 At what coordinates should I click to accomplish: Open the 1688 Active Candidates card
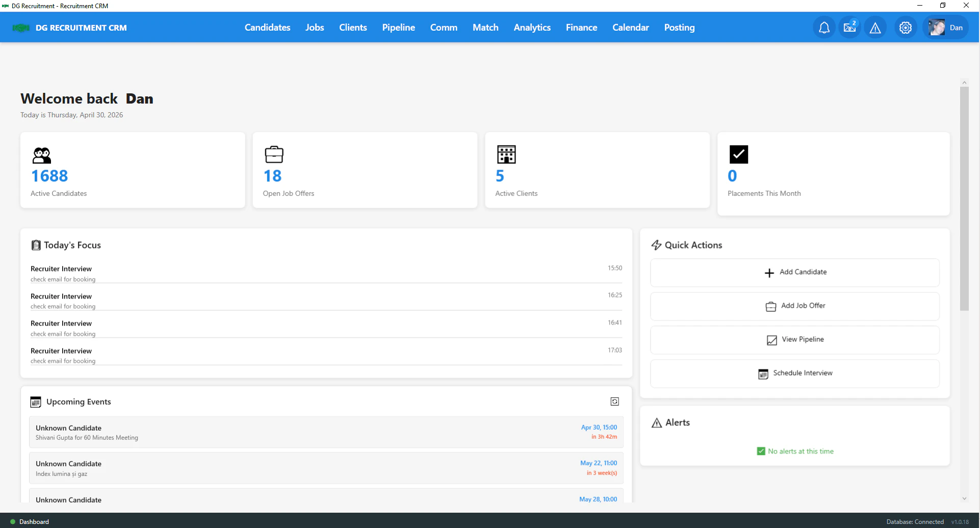[x=133, y=170]
